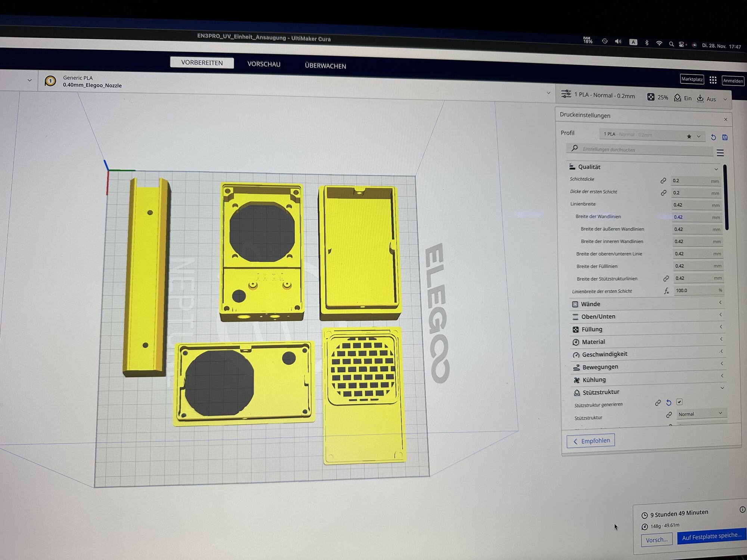Switch to the VORSCHAU tab
The height and width of the screenshot is (560, 747).
coord(264,64)
